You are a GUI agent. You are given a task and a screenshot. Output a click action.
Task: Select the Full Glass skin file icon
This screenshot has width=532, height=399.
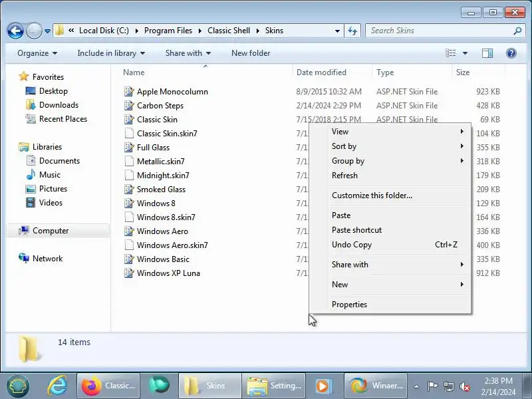click(x=128, y=147)
